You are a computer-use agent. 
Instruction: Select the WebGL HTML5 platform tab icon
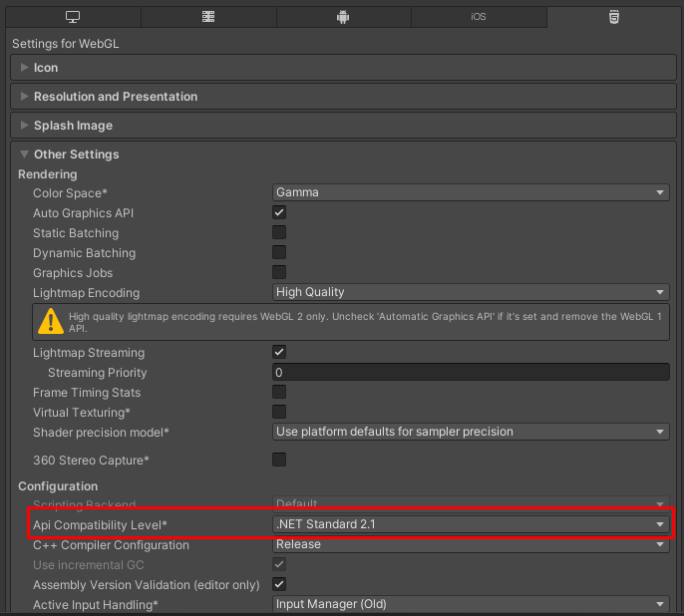614,17
